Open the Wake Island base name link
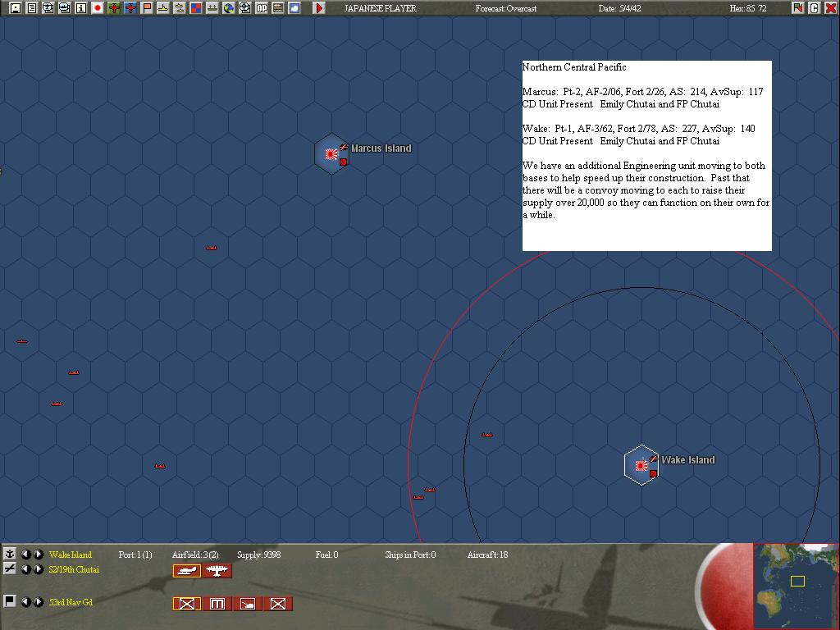Screen dimensions: 840x630 coord(71,555)
